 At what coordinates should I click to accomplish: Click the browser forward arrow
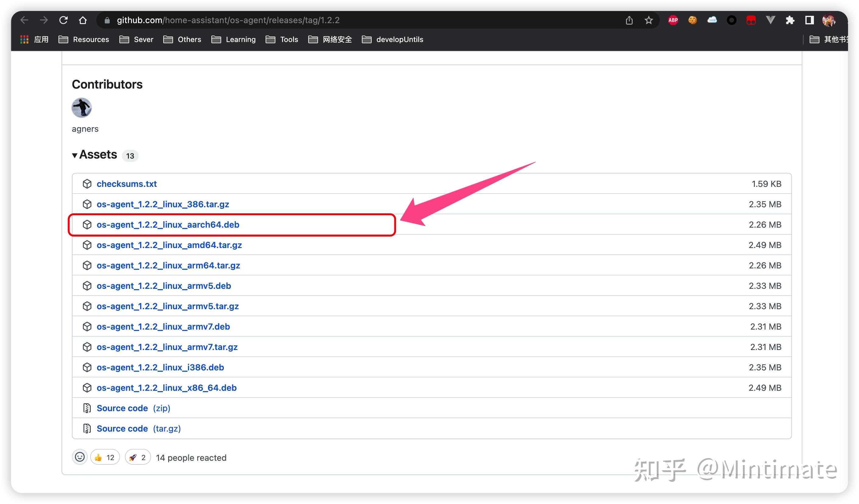click(44, 20)
